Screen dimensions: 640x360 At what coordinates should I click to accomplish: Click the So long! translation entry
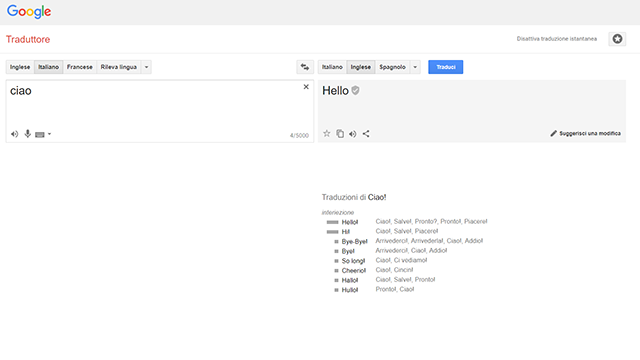point(353,261)
